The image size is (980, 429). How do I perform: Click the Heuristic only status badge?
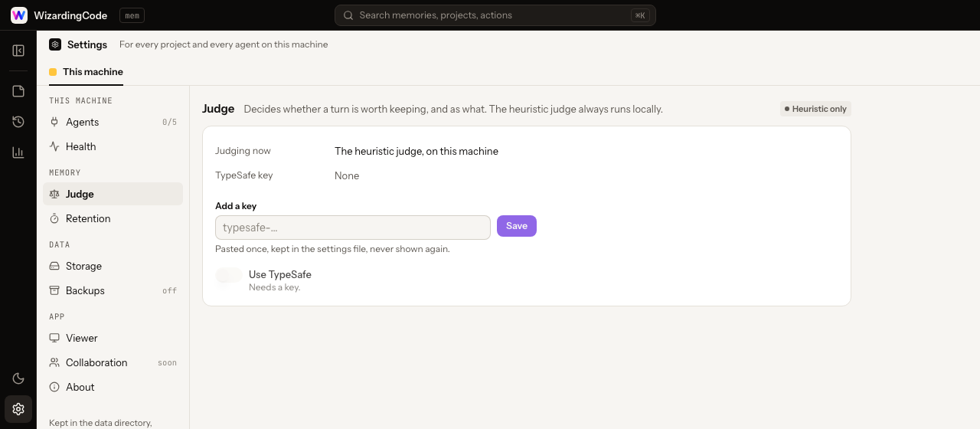(x=815, y=109)
